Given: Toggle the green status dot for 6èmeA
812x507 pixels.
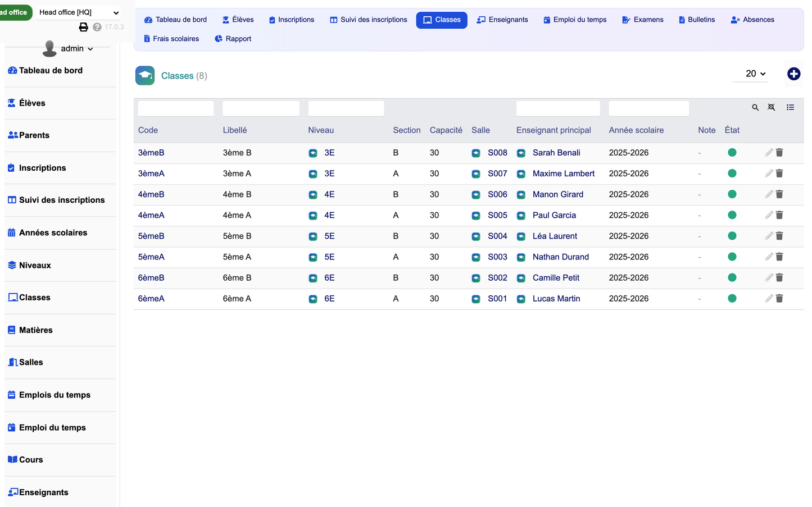Looking at the screenshot, I should tap(732, 299).
